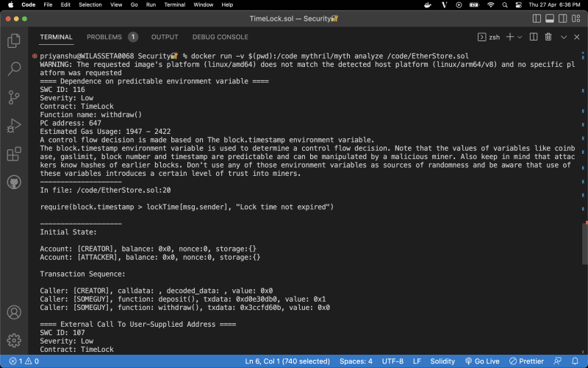The width and height of the screenshot is (588, 368).
Task: Start Go Live server
Action: pyautogui.click(x=482, y=361)
